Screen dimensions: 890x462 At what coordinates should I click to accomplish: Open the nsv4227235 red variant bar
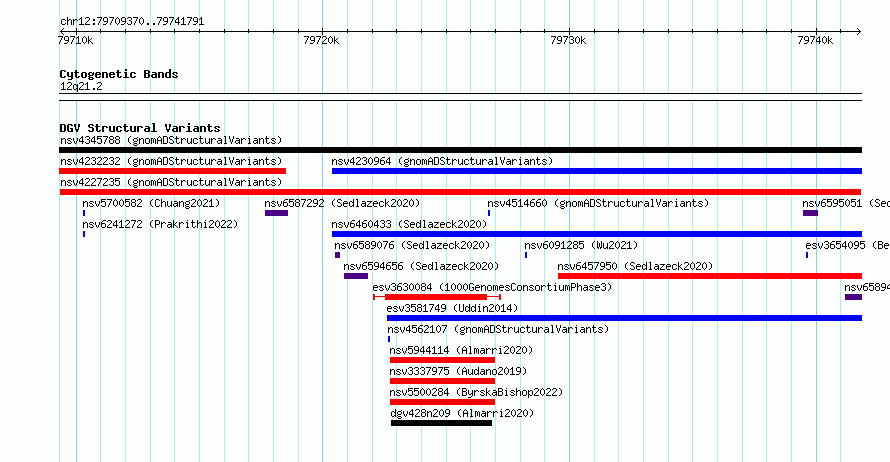[460, 192]
